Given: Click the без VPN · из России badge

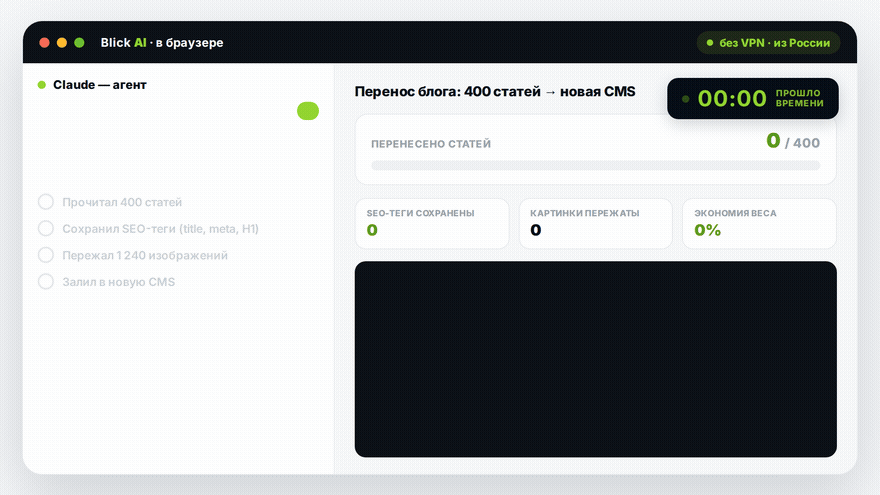Looking at the screenshot, I should coord(768,43).
